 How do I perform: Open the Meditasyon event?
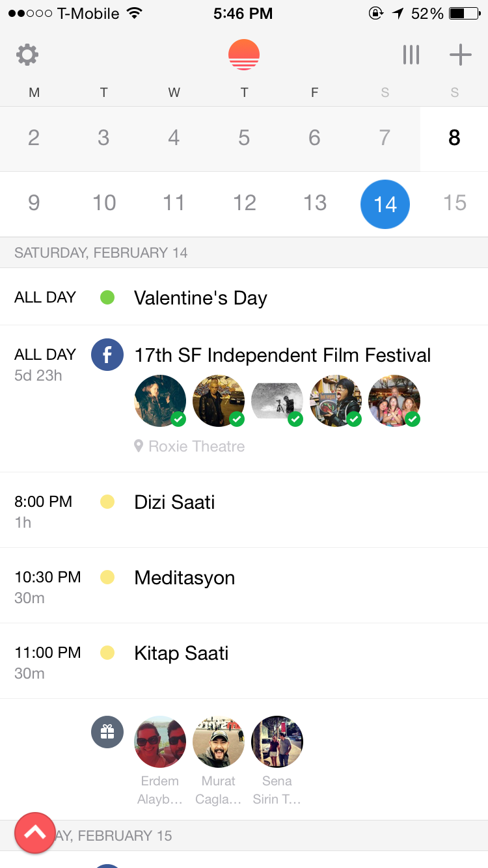pos(184,578)
